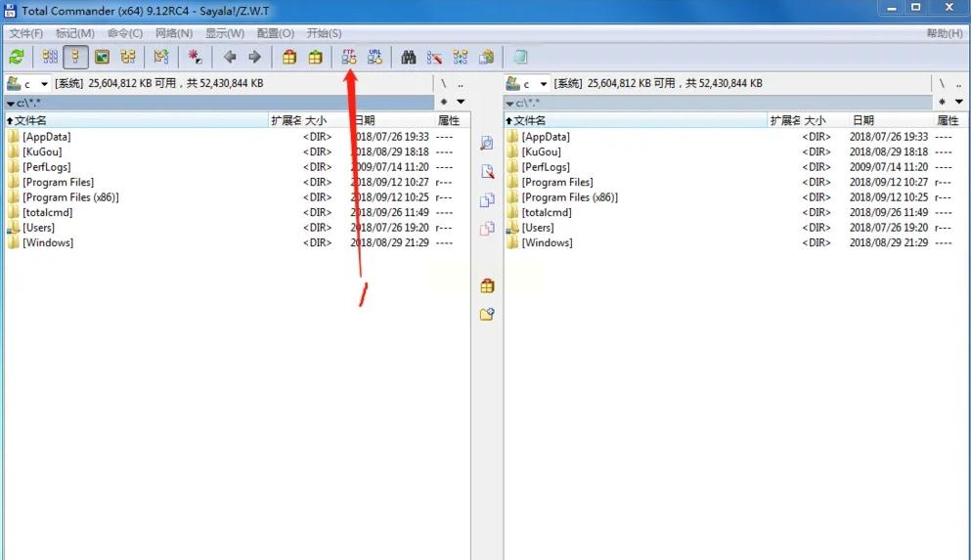Click the right panel c:\*.* path bar
This screenshot has width=971, height=560.
click(x=719, y=103)
